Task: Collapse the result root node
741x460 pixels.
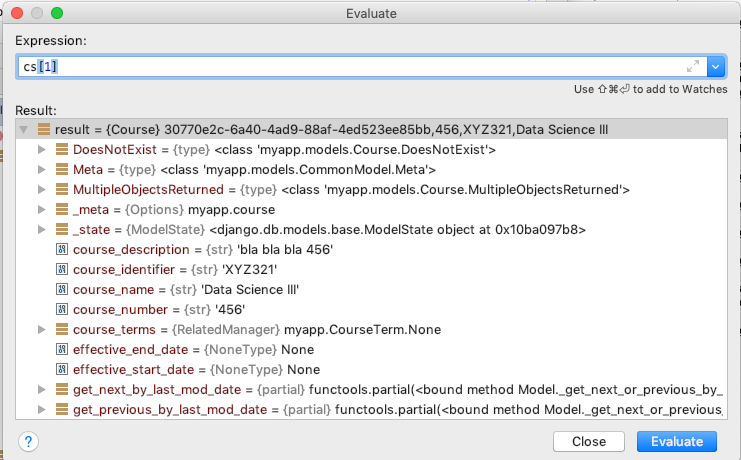Action: [24, 129]
